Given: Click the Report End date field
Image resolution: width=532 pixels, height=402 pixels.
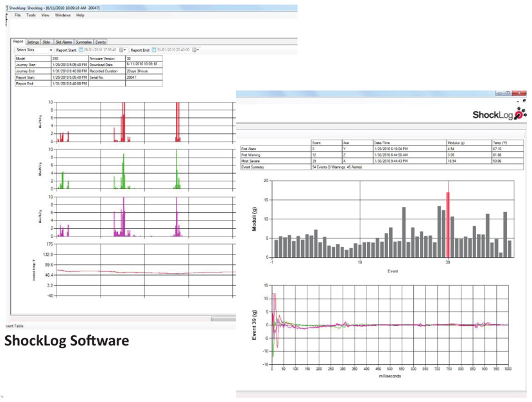Looking at the screenshot, I should point(173,49).
